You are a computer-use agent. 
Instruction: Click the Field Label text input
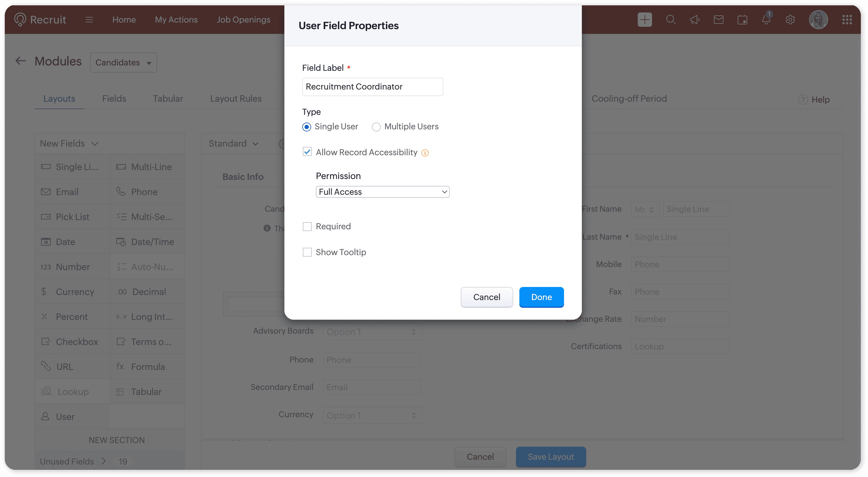(x=372, y=87)
